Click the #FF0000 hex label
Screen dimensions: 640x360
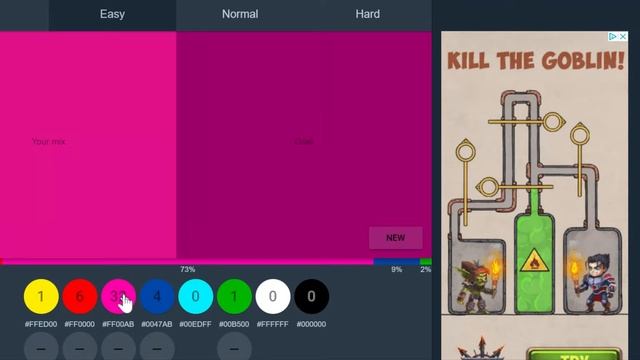tap(80, 324)
